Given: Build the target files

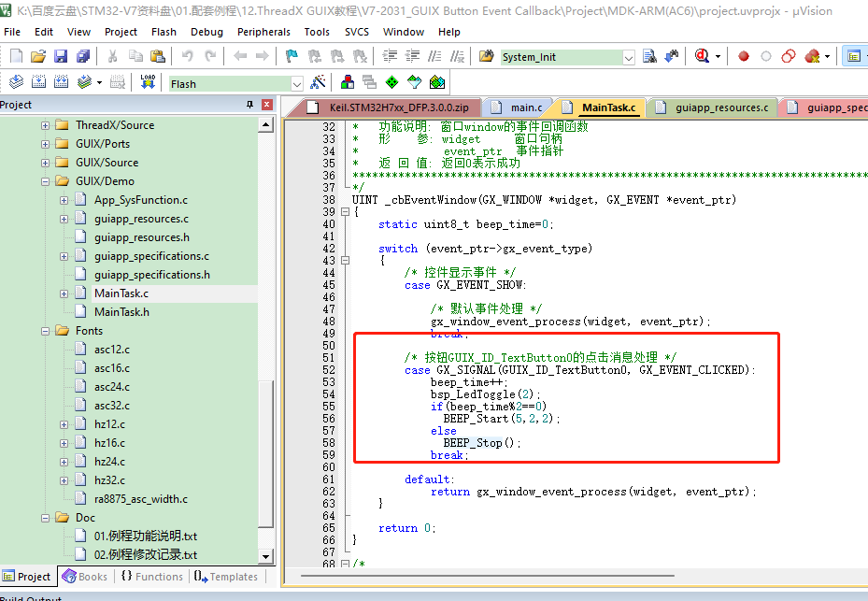Looking at the screenshot, I should click(38, 82).
